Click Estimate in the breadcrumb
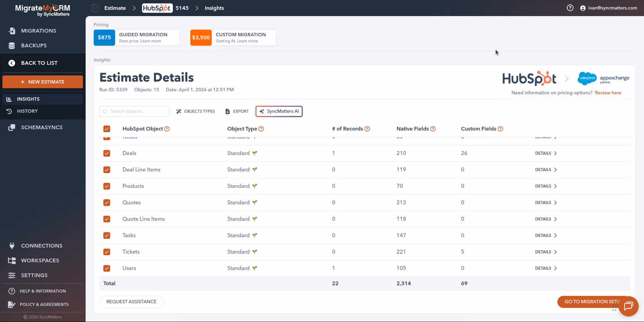 tap(115, 8)
